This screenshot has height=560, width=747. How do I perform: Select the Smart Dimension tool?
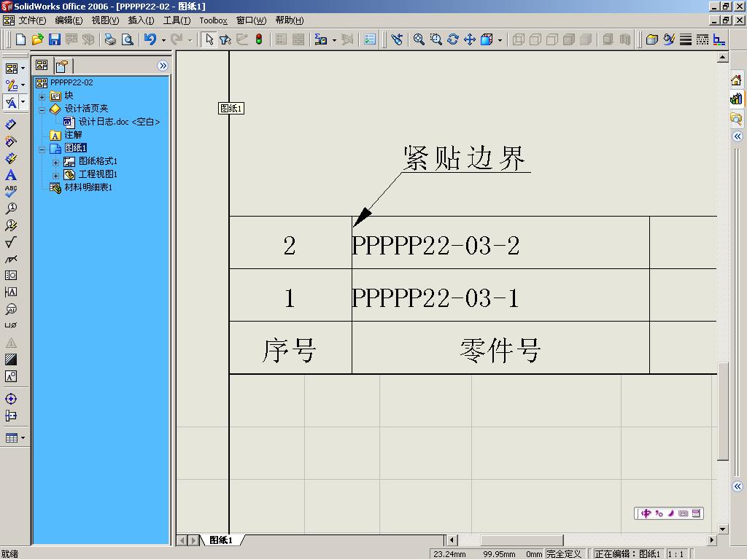(x=10, y=125)
